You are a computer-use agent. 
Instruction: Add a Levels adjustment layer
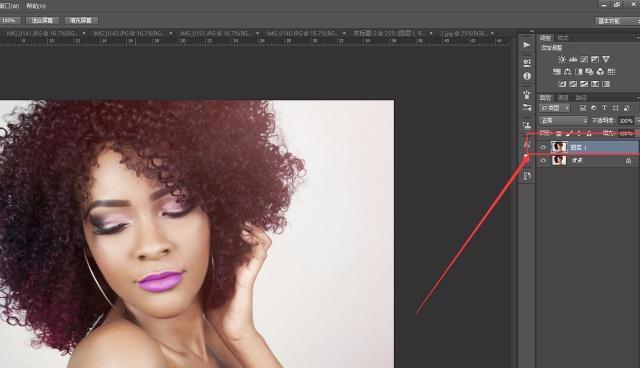pyautogui.click(x=573, y=59)
